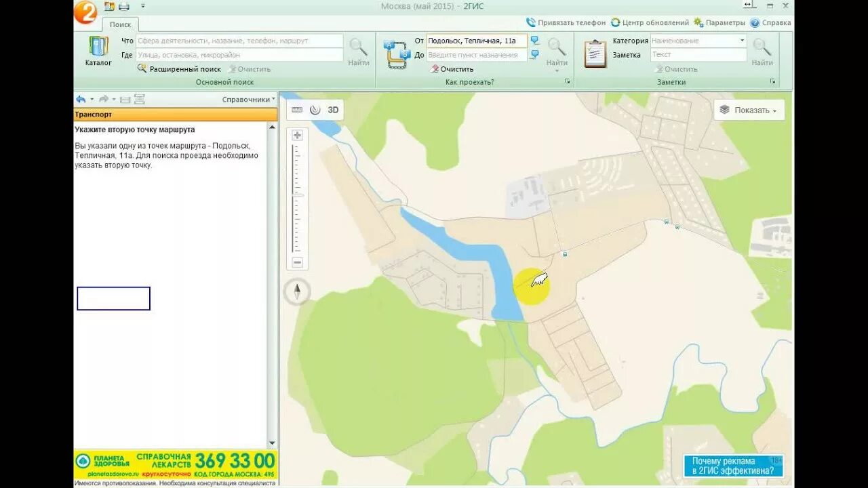Click the Найти magnifier in Основной поиск

(359, 52)
